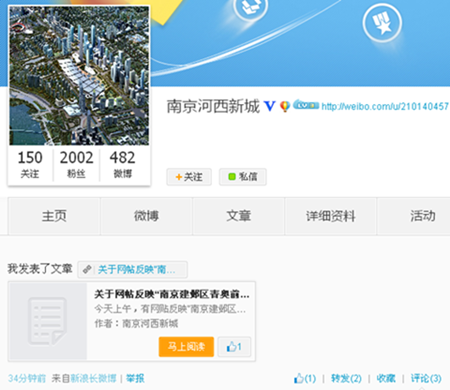Click 转发(2) to repost
450x390 pixels.
(346, 378)
